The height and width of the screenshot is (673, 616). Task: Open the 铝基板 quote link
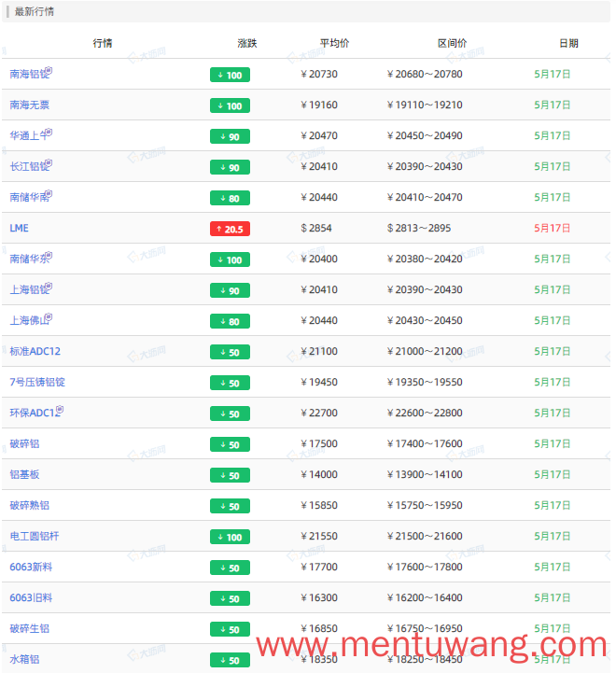pos(24,474)
